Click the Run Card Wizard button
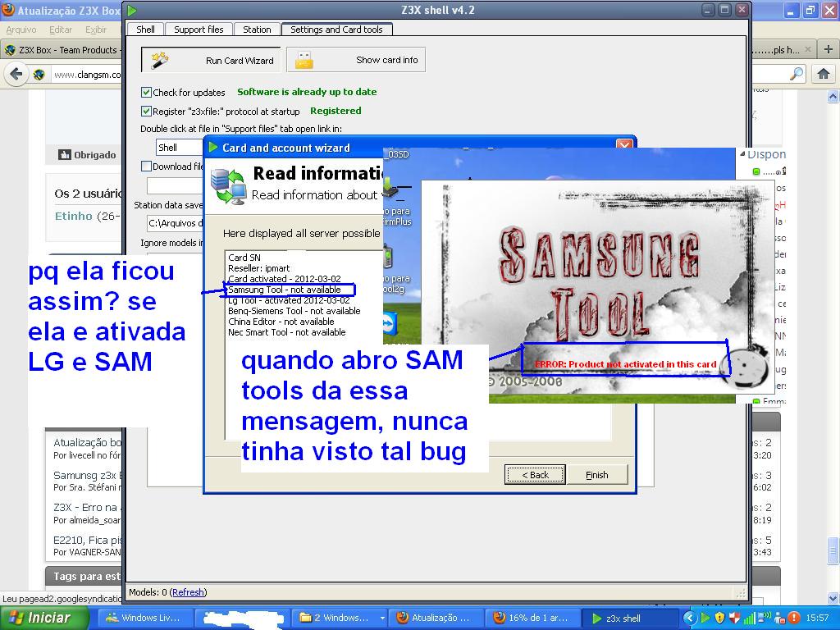Screen dimensions: 840x630 211,60
